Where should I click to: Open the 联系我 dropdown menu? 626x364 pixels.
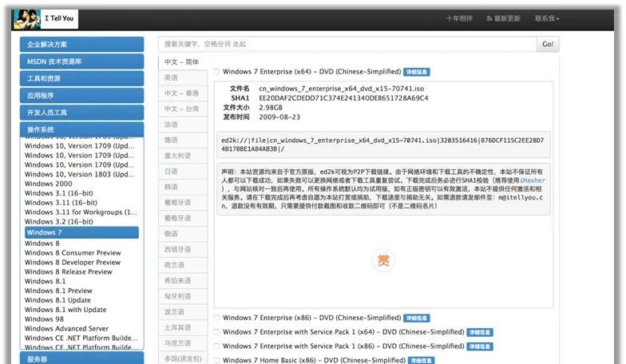pos(547,18)
